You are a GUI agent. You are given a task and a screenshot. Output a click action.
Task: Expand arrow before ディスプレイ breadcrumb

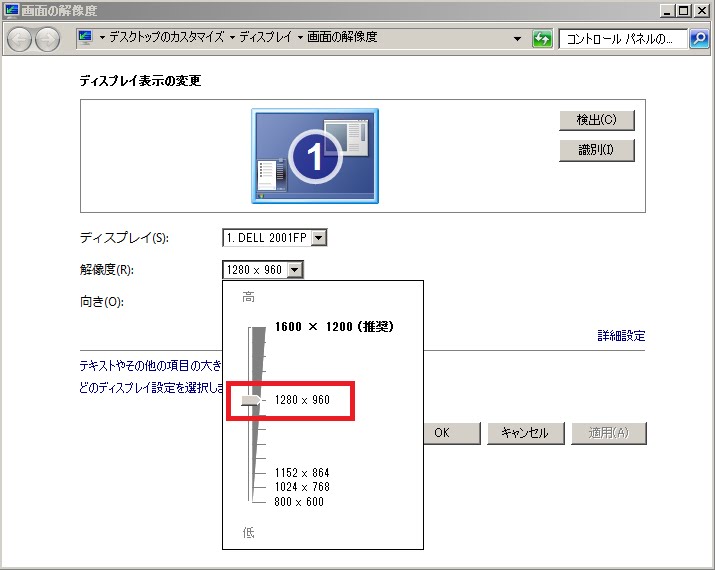coord(232,37)
